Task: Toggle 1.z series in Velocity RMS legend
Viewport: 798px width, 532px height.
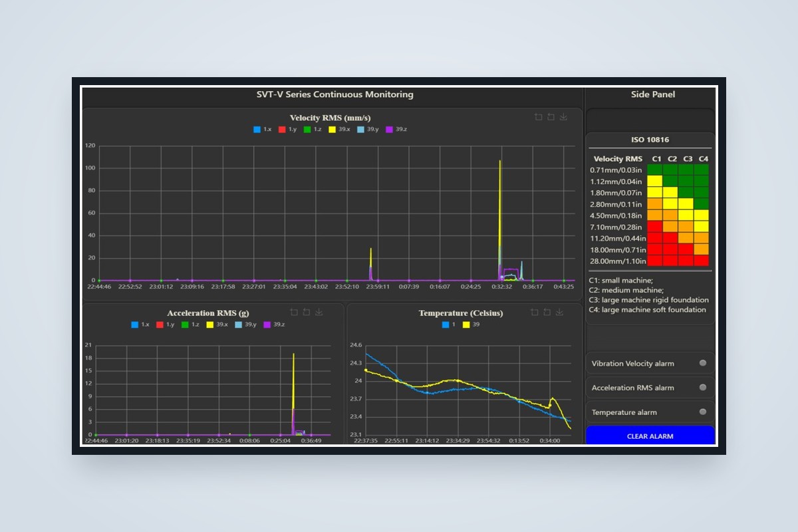Action: coord(314,129)
